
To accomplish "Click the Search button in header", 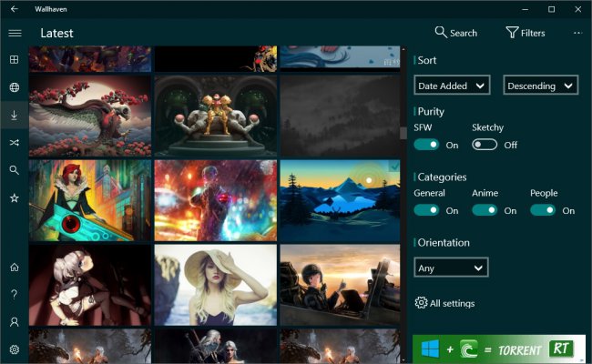I will [x=455, y=33].
